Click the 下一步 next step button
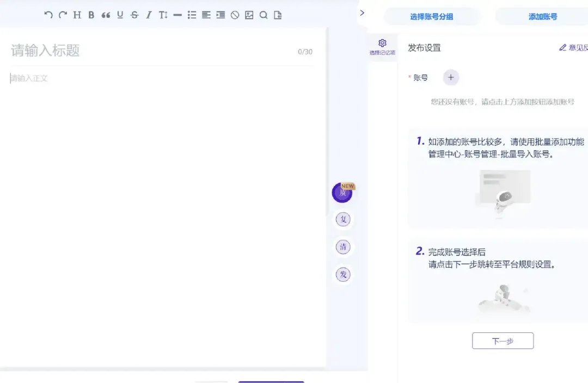 [503, 341]
